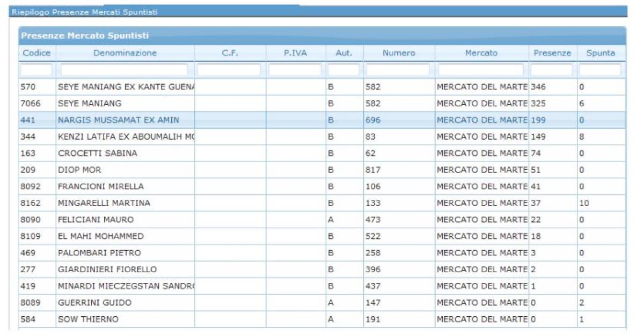Select the MINGARELLI MARTINA row

[104, 203]
